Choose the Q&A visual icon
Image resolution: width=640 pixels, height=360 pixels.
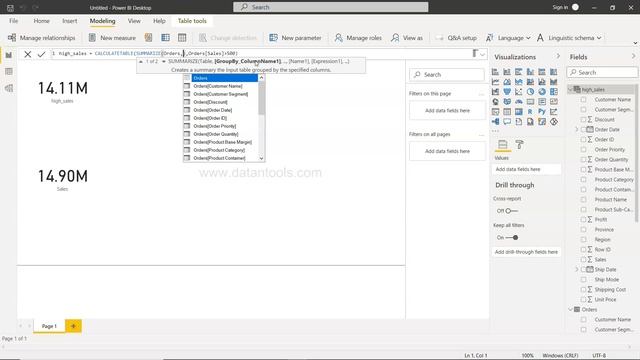tap(507, 122)
